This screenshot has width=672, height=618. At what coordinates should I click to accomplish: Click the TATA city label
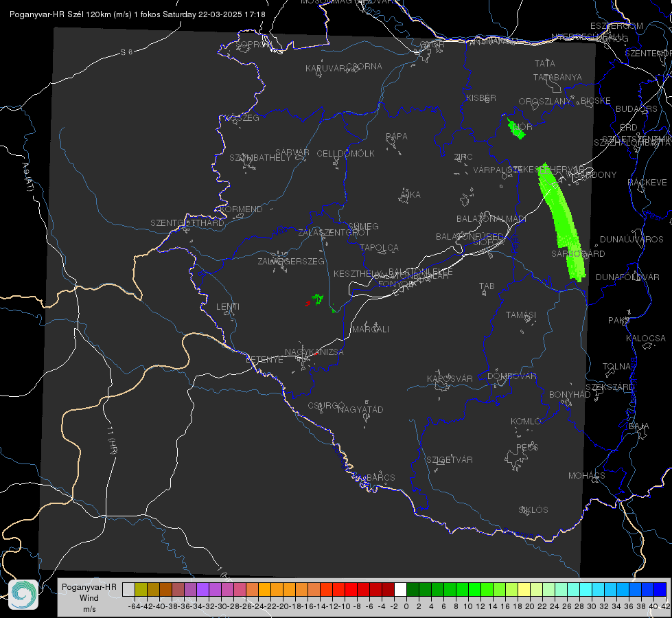545,63
